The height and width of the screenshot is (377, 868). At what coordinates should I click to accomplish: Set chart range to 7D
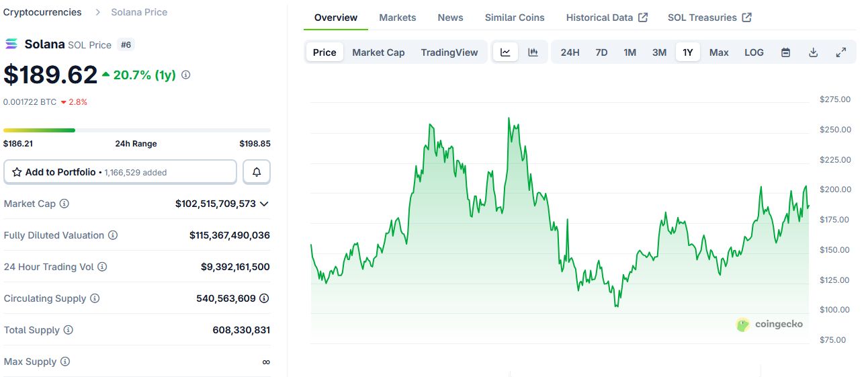601,52
